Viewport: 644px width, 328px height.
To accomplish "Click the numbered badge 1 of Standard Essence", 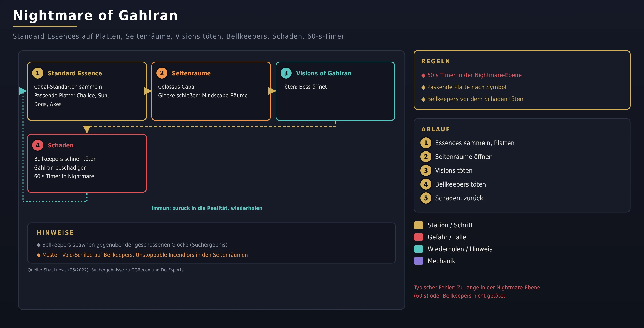I will [x=38, y=73].
